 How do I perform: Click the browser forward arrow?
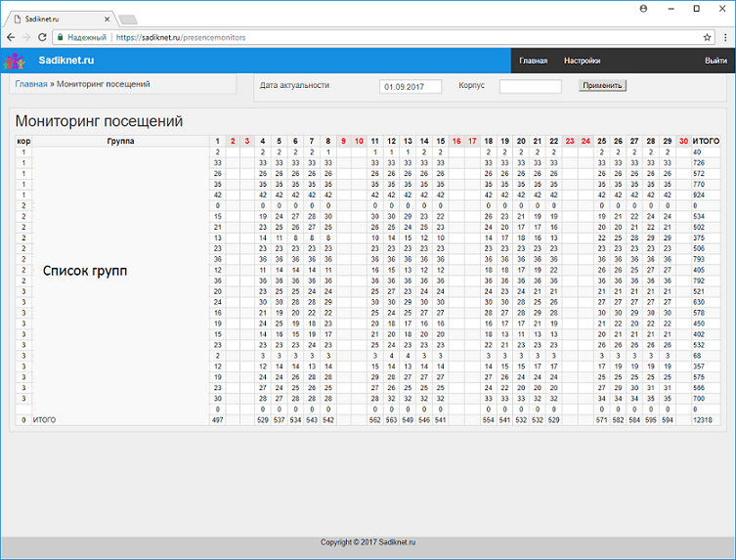pyautogui.click(x=26, y=37)
